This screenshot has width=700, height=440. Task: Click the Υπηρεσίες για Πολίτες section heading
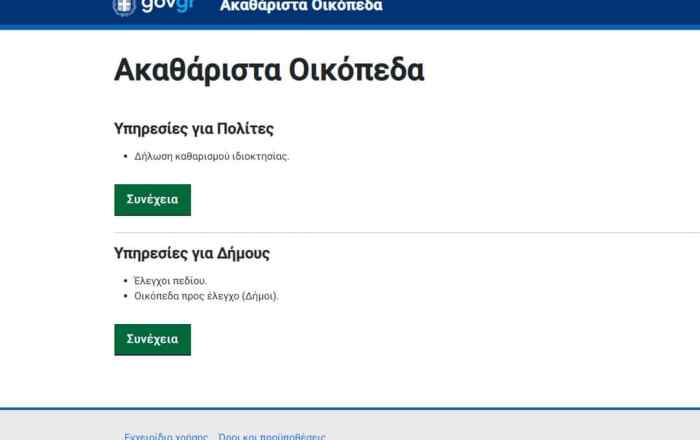coord(194,129)
